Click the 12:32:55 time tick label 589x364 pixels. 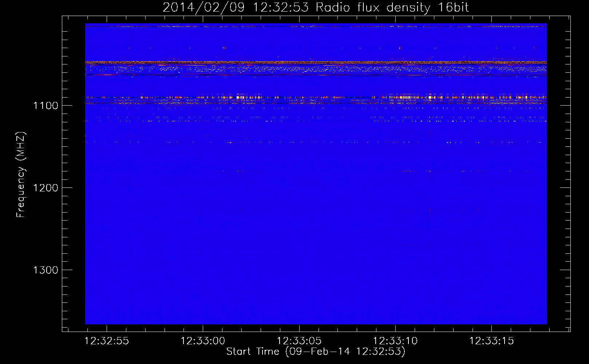coord(107,341)
